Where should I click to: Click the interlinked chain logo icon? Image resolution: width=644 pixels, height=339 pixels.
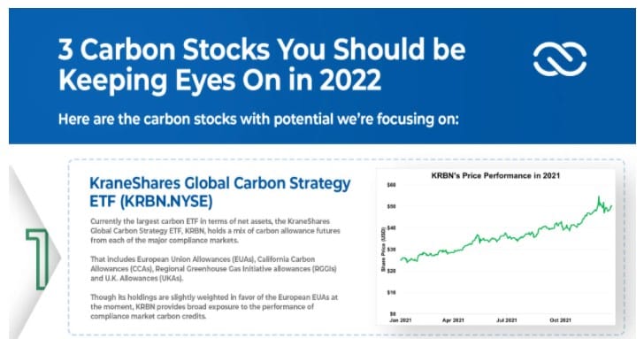point(559,58)
